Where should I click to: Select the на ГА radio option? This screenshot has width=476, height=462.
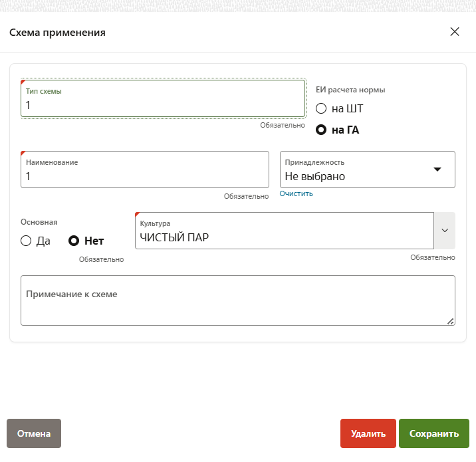pyautogui.click(x=321, y=130)
